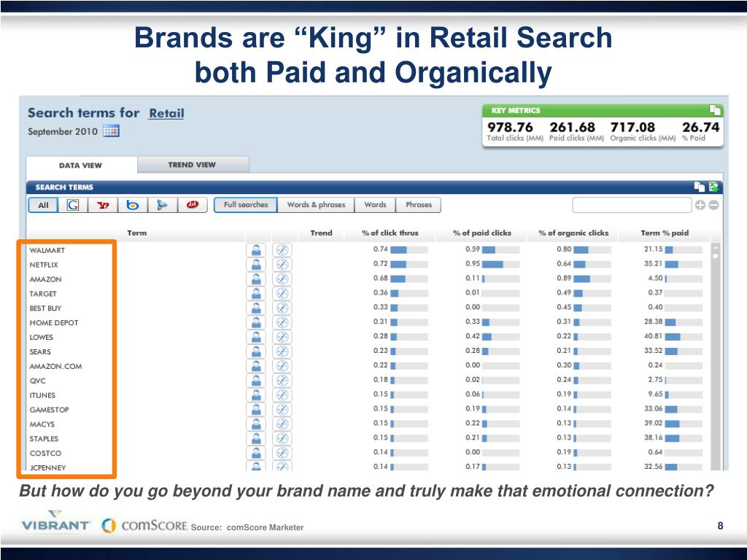
Task: Click the 26.74 % Paid metric
Action: [700, 131]
